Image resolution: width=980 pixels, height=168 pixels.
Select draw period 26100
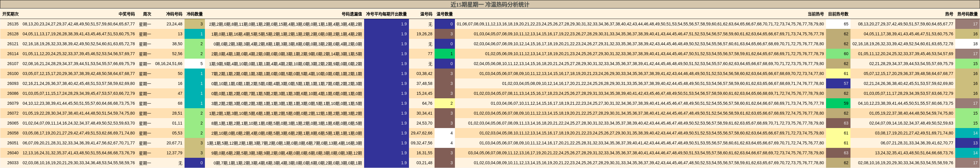tap(13, 73)
